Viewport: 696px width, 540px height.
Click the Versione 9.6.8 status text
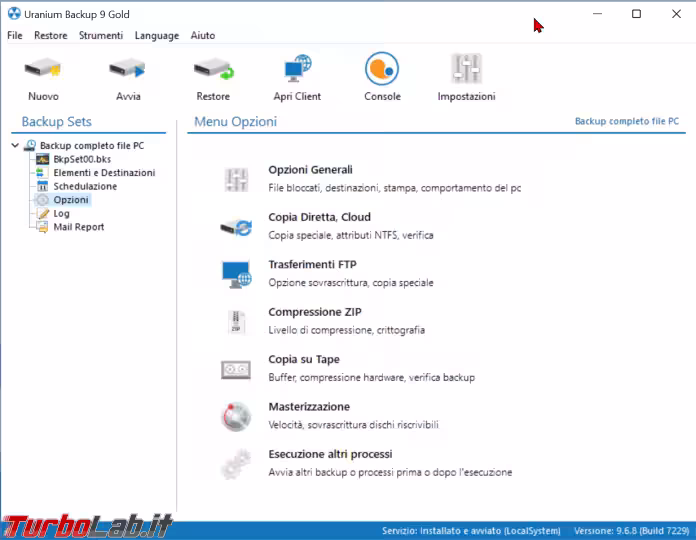click(x=632, y=531)
